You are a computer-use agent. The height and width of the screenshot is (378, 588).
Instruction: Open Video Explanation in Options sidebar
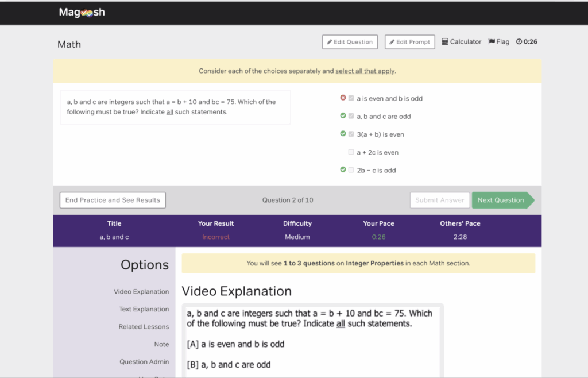(141, 292)
